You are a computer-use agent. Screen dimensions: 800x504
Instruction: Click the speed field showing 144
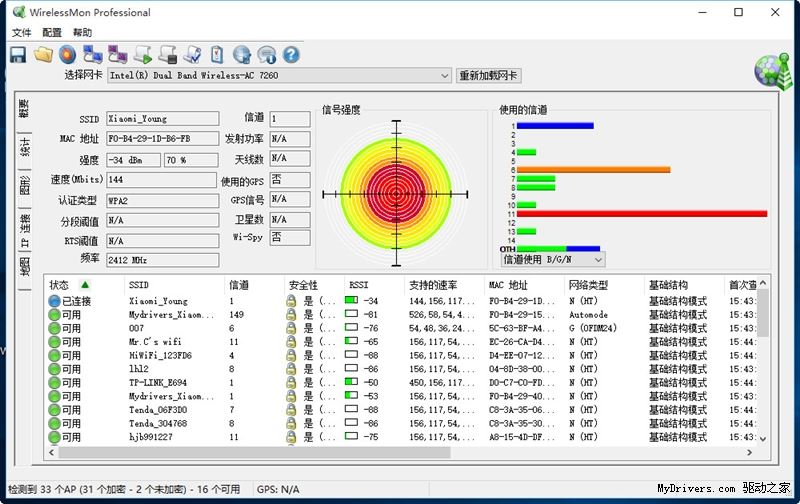[x=162, y=180]
